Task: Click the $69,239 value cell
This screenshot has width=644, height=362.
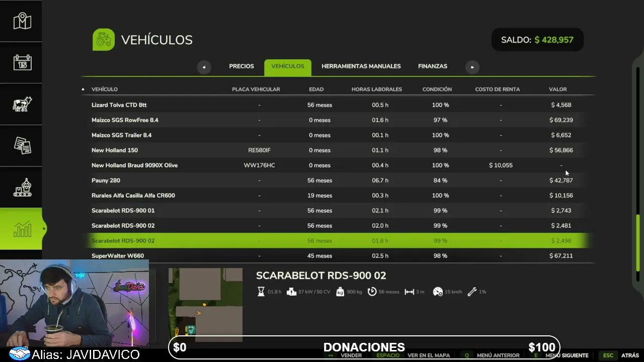Action: (561, 120)
